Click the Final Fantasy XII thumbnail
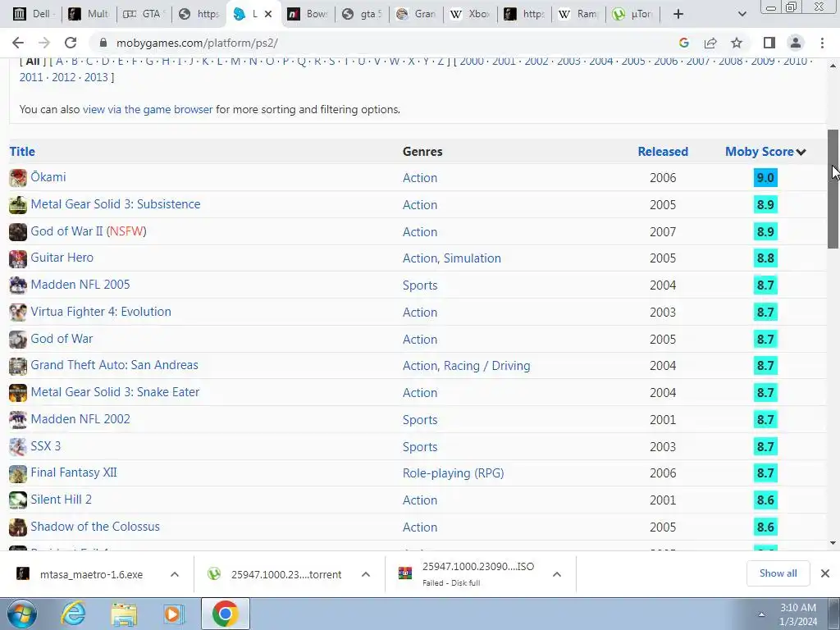 [x=18, y=473]
